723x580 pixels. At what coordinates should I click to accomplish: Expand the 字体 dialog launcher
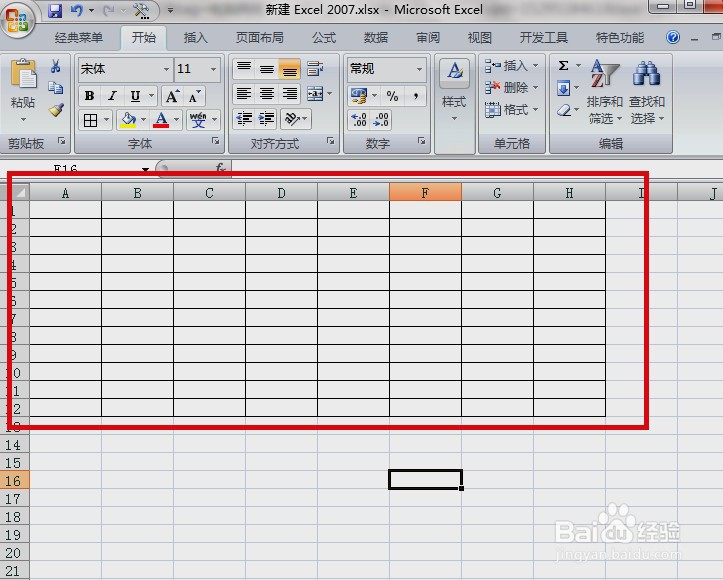click(x=215, y=141)
